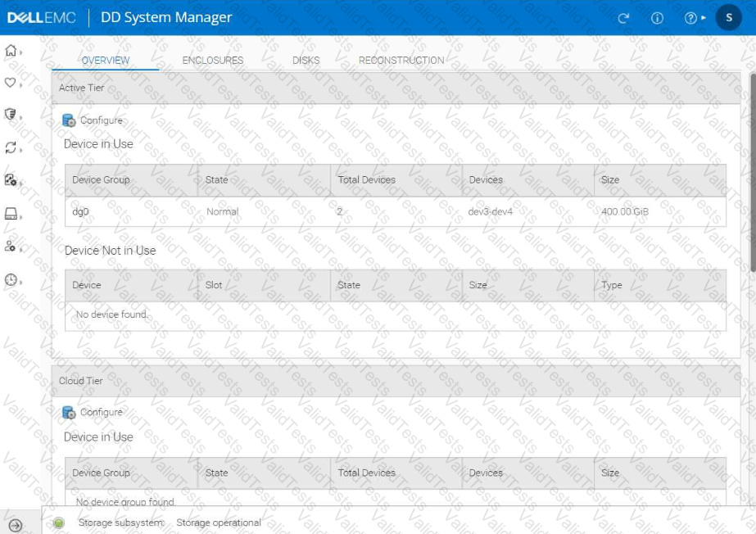Screen dimensions: 756x534
Task: Click the green storage status indicator
Action: (x=59, y=523)
